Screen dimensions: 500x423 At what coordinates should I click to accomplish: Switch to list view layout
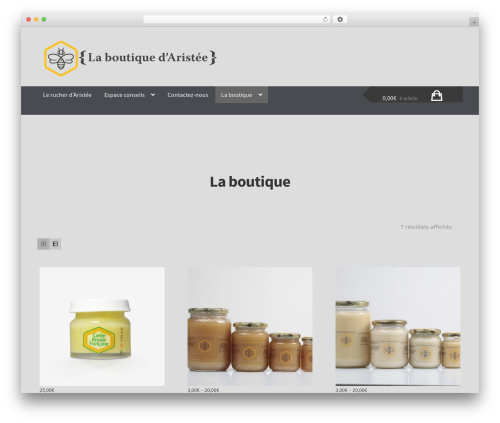tap(55, 244)
